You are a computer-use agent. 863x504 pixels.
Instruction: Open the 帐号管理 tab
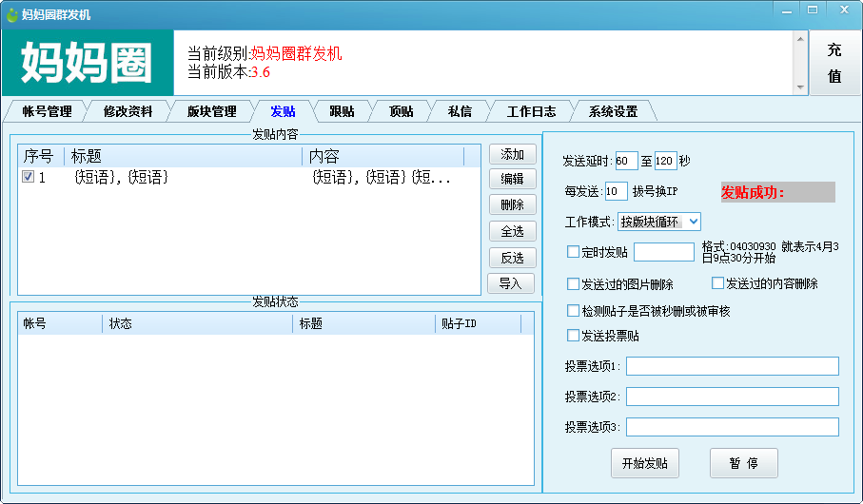(47, 111)
